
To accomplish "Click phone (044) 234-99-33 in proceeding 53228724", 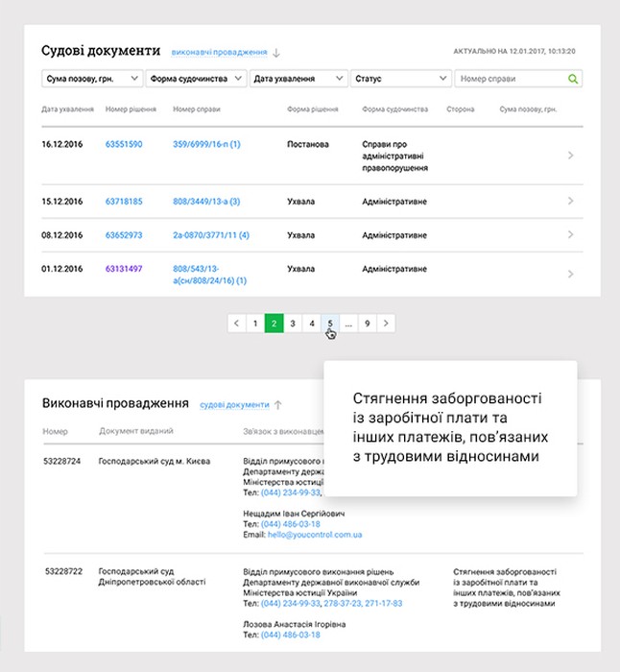I will pos(291,492).
